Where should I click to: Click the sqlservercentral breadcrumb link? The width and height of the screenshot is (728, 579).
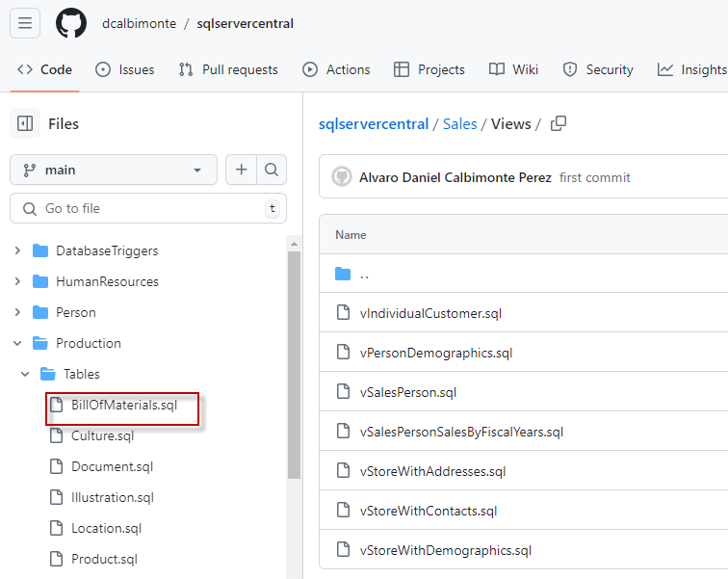374,123
